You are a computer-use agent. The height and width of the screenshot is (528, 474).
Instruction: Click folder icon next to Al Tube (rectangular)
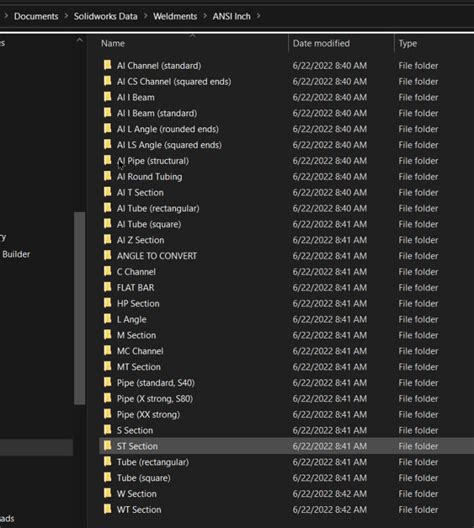pos(107,208)
